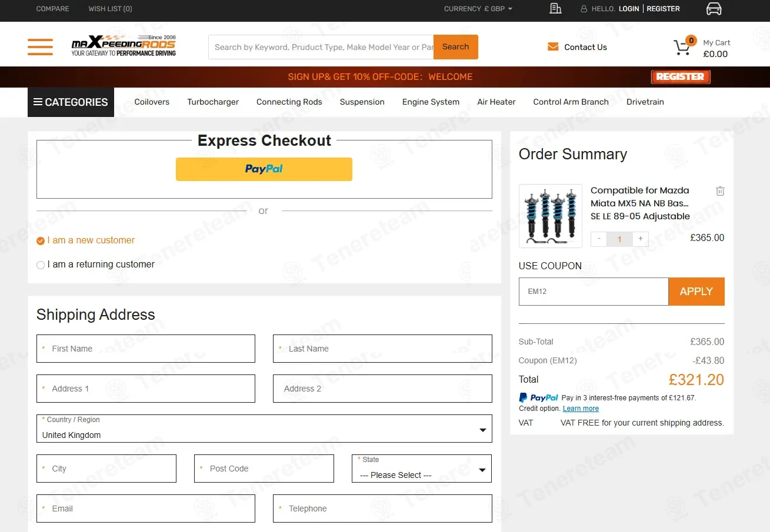The height and width of the screenshot is (532, 770).
Task: Increase item quantity with plus button
Action: pyautogui.click(x=641, y=239)
